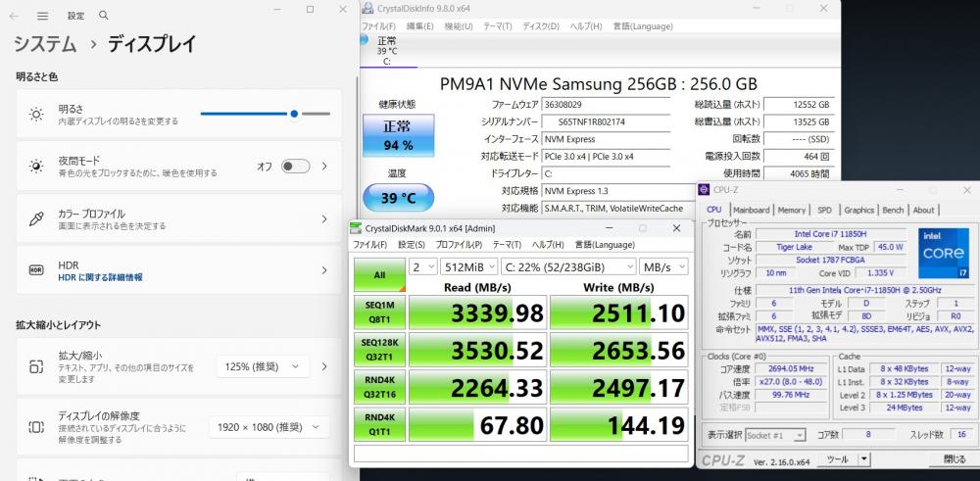The height and width of the screenshot is (481, 980).
Task: Click the serial number field in CrystalDiskInfo
Action: pos(606,121)
